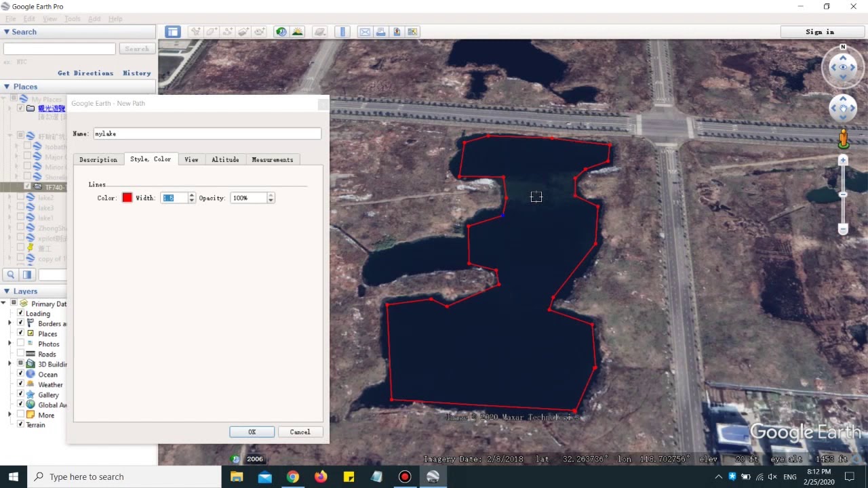Switch to the Description tab
The width and height of the screenshot is (868, 488).
tap(98, 159)
